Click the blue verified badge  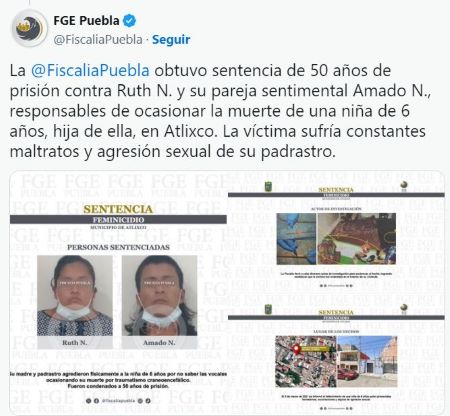[x=129, y=21]
